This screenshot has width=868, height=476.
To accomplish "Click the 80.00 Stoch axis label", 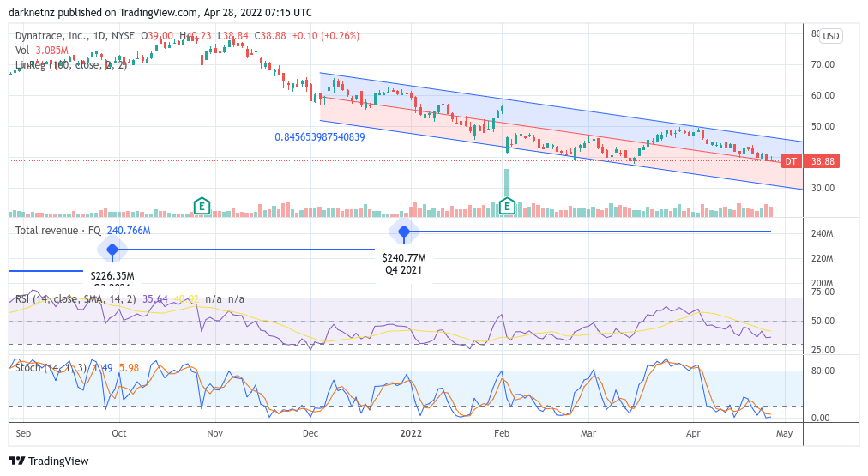I will point(823,371).
